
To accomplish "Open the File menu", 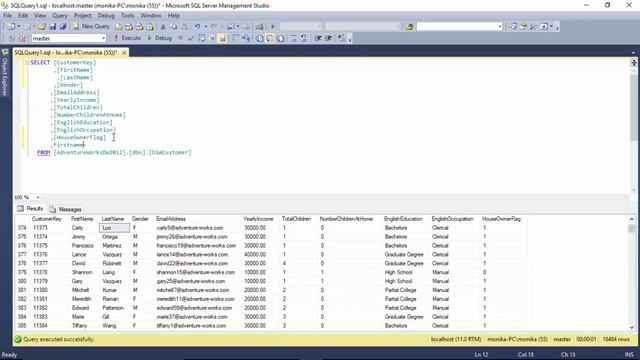I will point(7,16).
